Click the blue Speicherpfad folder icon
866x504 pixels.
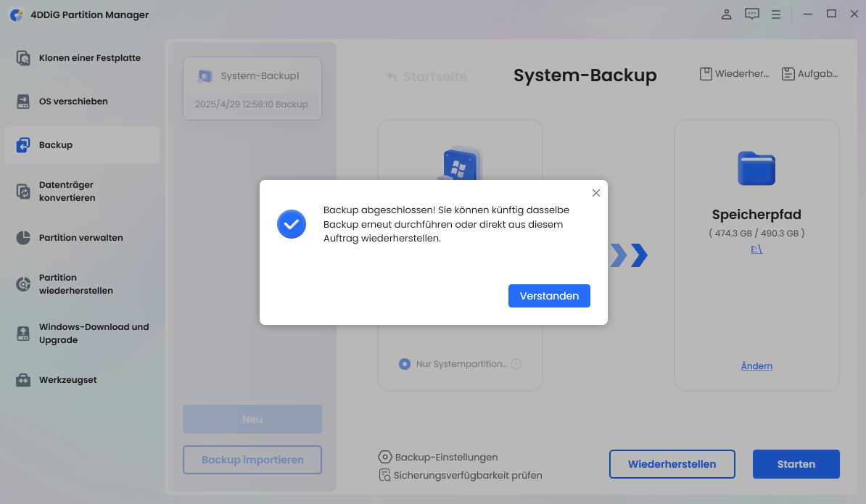point(756,168)
